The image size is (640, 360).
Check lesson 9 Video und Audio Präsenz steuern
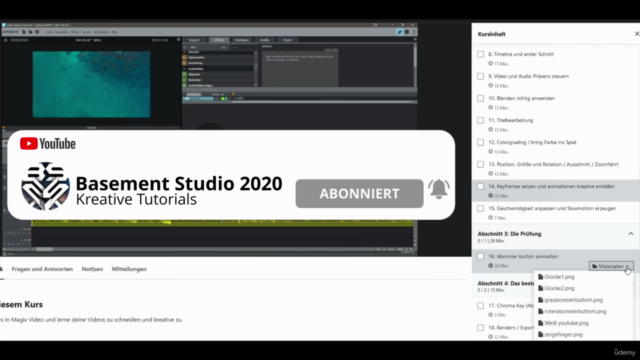(x=480, y=76)
